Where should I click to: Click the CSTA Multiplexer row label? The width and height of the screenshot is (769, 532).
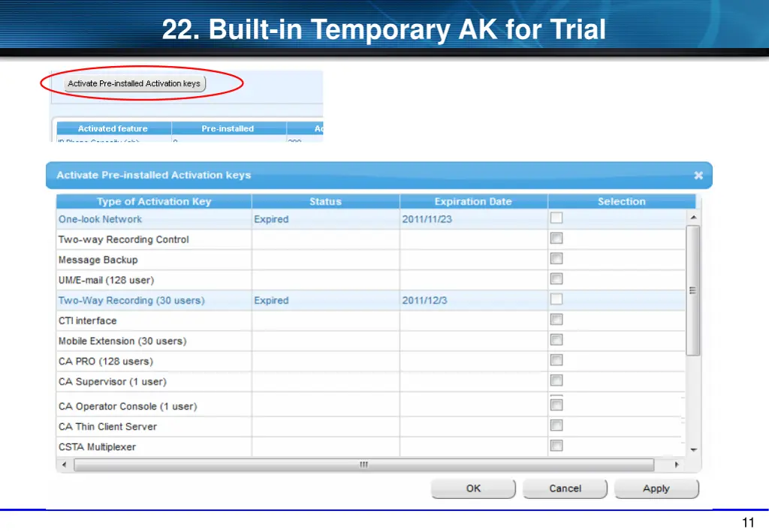pos(97,447)
